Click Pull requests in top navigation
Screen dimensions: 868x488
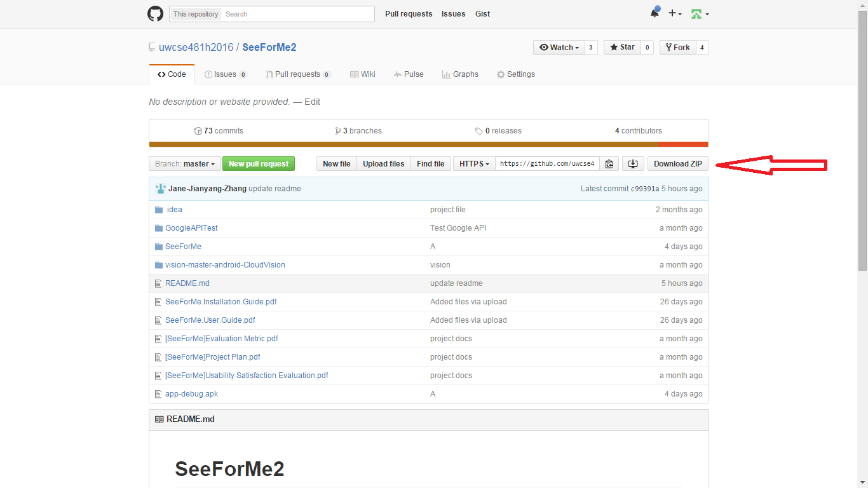click(x=409, y=14)
